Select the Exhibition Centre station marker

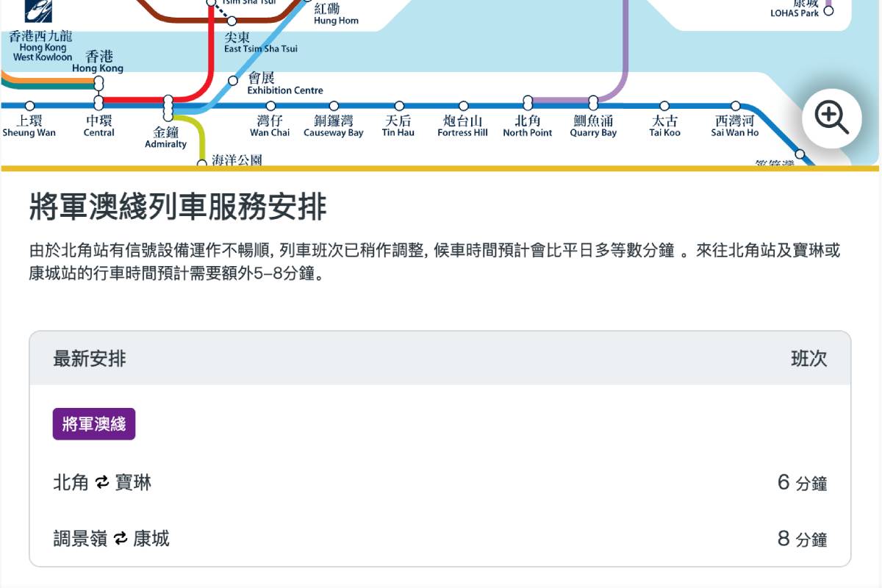(x=233, y=81)
